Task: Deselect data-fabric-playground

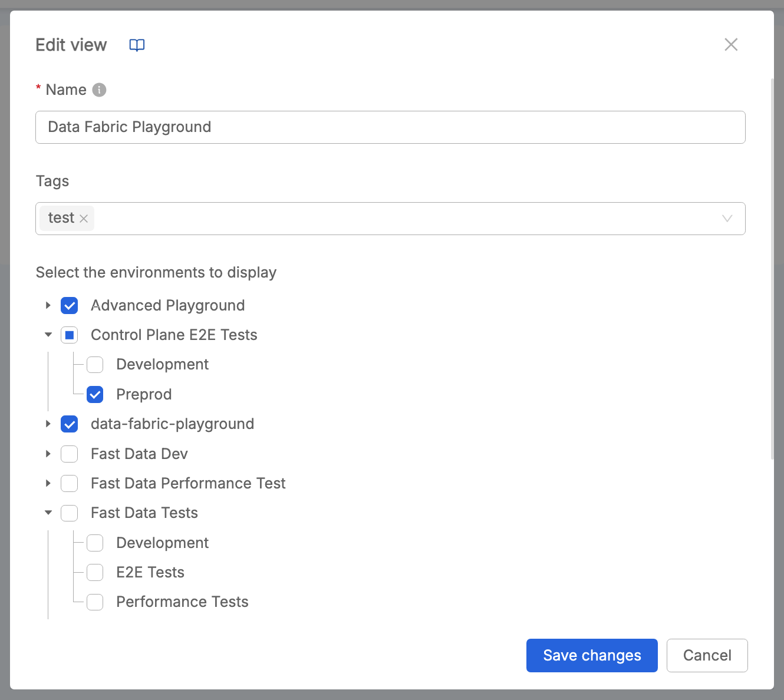Action: pyautogui.click(x=69, y=424)
